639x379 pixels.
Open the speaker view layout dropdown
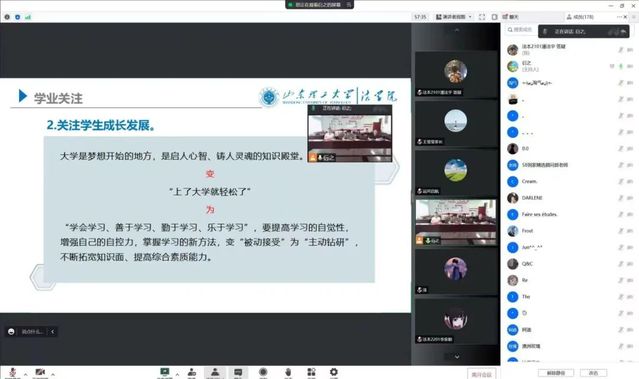tap(454, 17)
